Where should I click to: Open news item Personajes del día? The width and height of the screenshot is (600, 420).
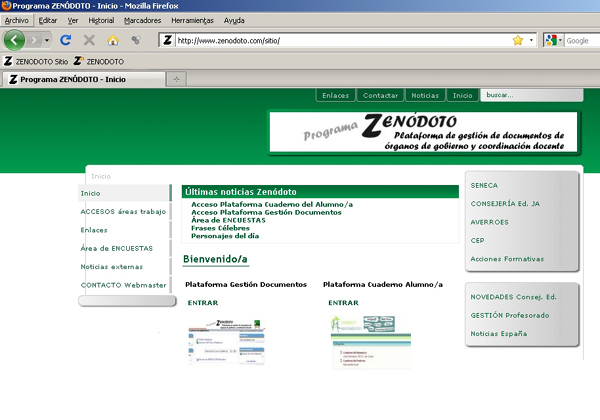coord(225,236)
